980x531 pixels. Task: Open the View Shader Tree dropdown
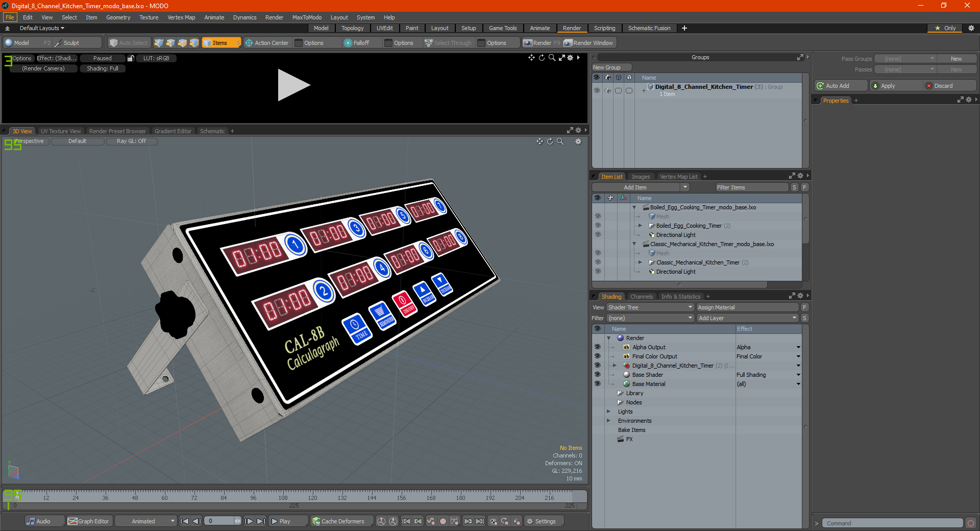(650, 307)
